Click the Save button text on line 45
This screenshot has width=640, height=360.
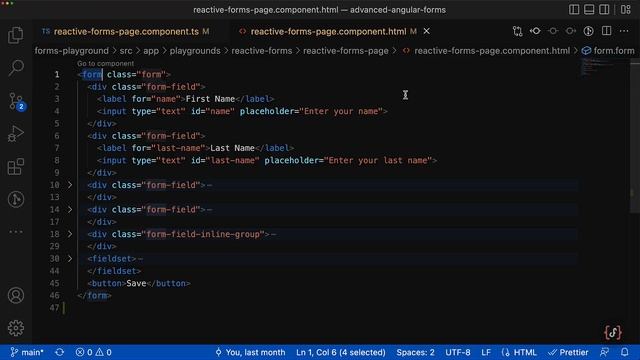(x=136, y=283)
